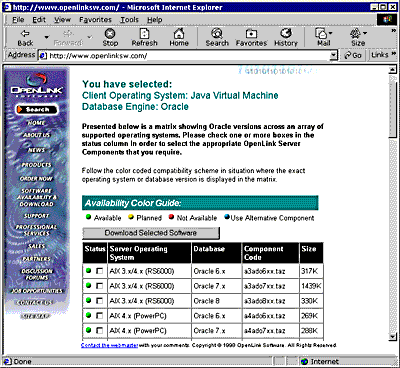The width and height of the screenshot is (400, 368).
Task: Open PARTNERS in the sidebar
Action: coord(36,259)
